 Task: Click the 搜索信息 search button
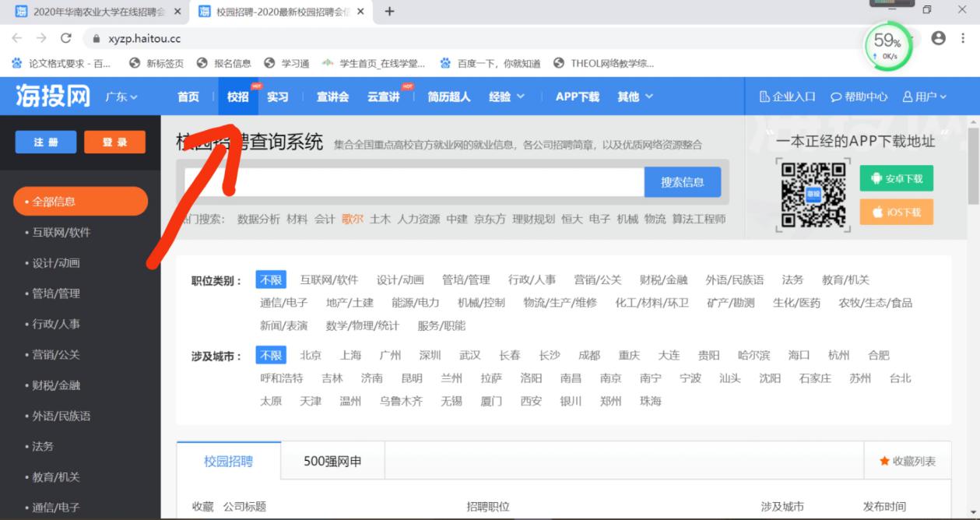pyautogui.click(x=682, y=182)
